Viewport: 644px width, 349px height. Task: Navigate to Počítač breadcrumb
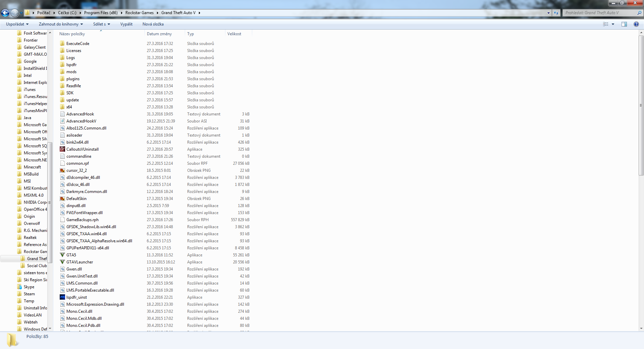coord(44,13)
